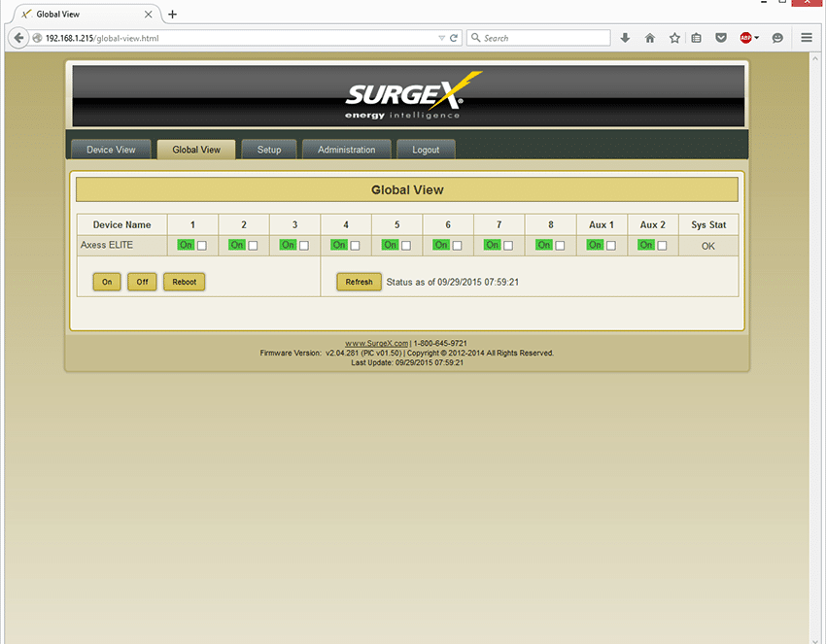Click the green On status for outlet 1
Image resolution: width=826 pixels, height=644 pixels.
pos(186,245)
